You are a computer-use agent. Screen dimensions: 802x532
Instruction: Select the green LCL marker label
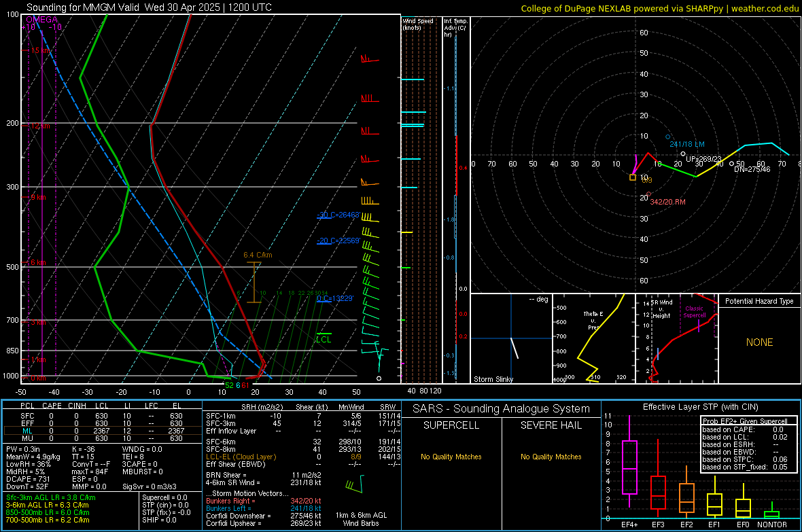324,340
